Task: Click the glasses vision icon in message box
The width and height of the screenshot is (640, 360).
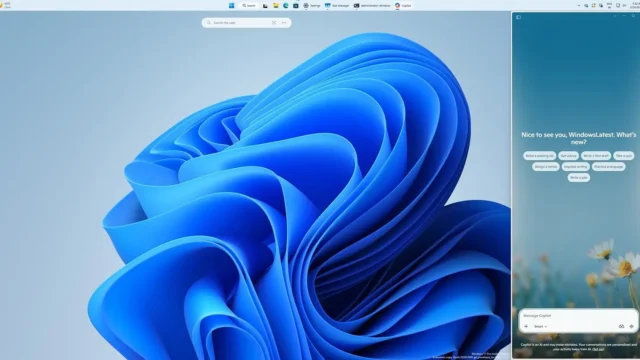Action: point(621,327)
